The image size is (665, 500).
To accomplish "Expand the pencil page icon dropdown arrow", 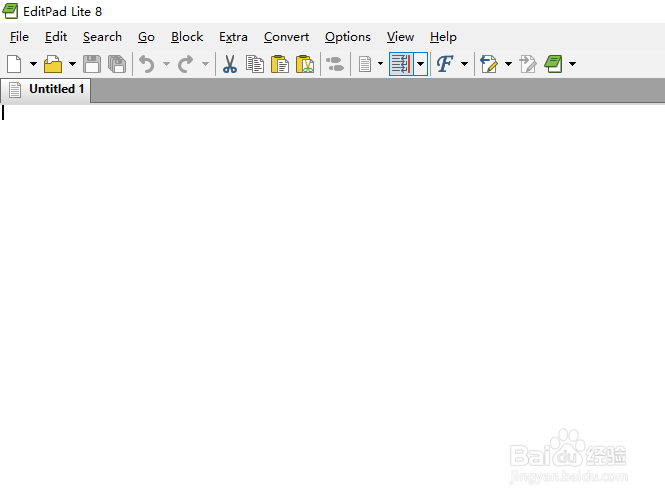I will coord(508,64).
